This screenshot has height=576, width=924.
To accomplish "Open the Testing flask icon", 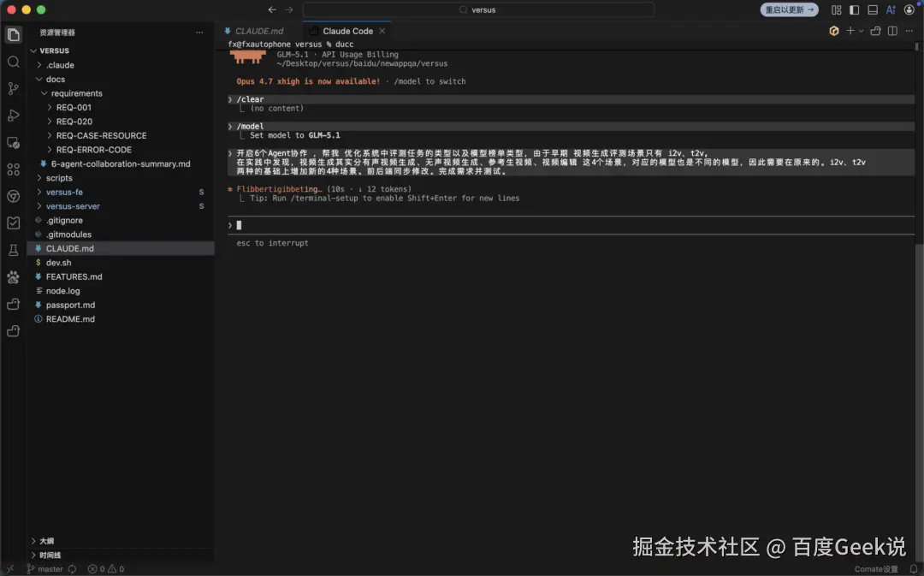I will (13, 250).
